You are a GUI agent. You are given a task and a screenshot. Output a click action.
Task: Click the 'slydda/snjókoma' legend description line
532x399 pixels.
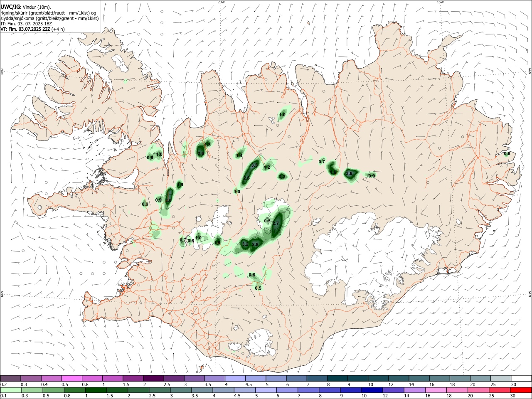pyautogui.click(x=49, y=18)
